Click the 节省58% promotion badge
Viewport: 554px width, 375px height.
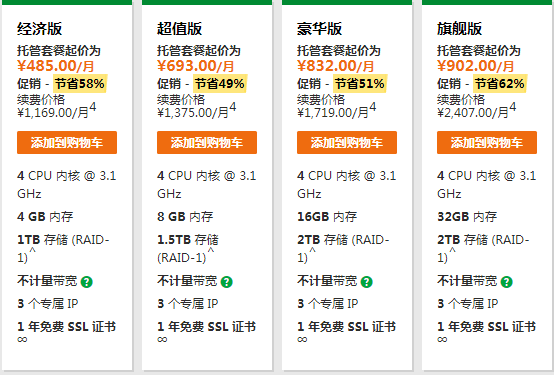click(80, 84)
